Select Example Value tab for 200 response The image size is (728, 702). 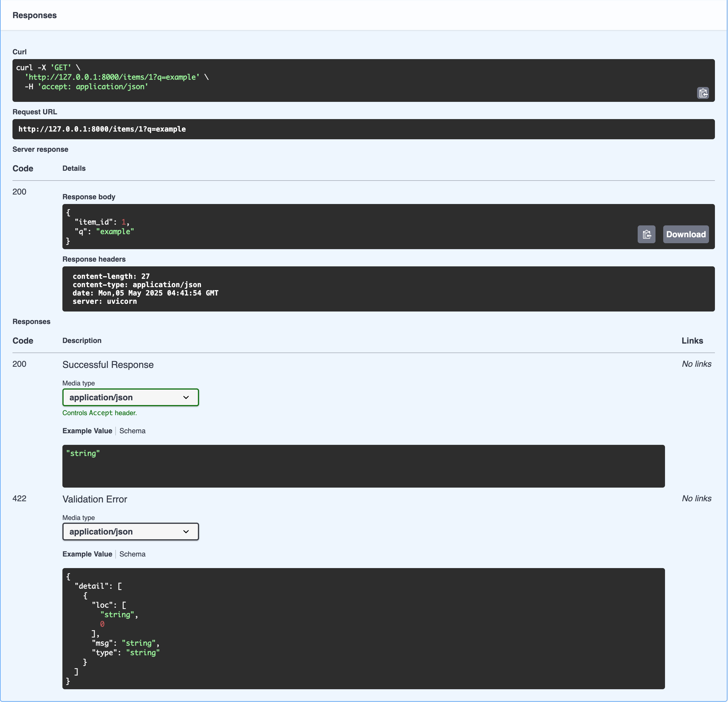point(87,431)
